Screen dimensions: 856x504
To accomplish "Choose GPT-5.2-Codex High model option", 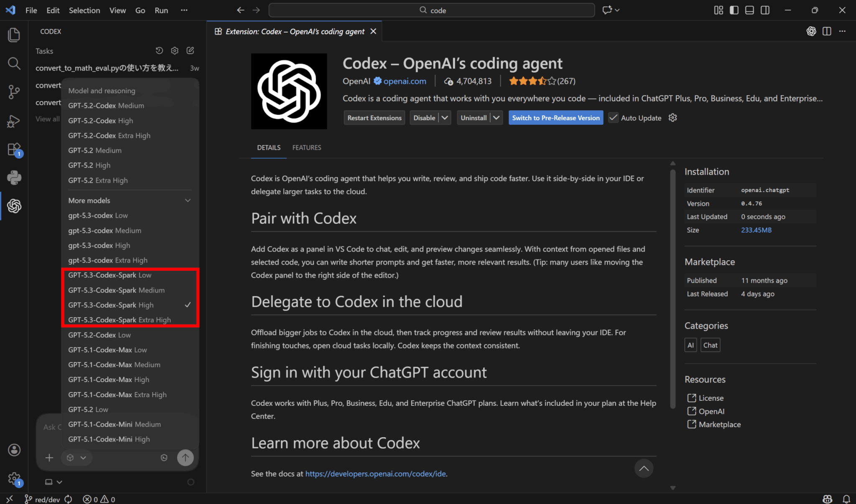I will point(100,121).
